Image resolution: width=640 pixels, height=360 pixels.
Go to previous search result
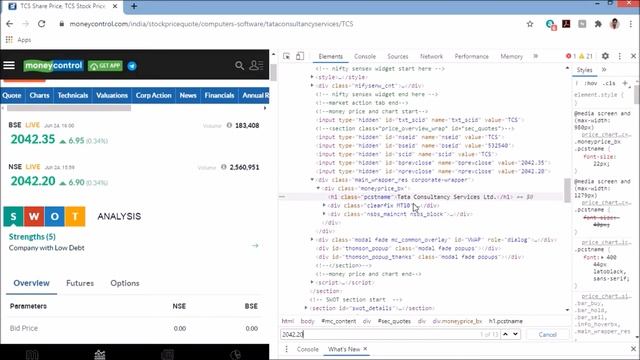coord(505,334)
